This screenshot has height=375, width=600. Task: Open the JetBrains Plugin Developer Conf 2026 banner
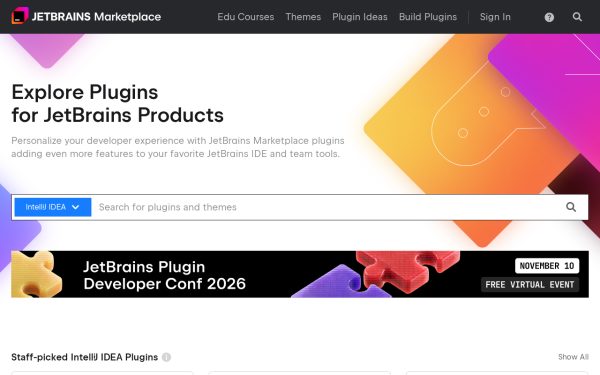point(300,274)
